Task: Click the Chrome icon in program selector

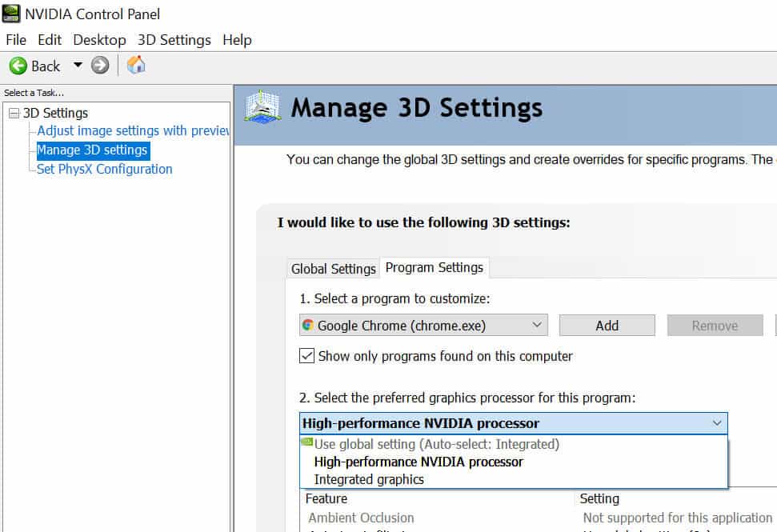Action: 308,326
